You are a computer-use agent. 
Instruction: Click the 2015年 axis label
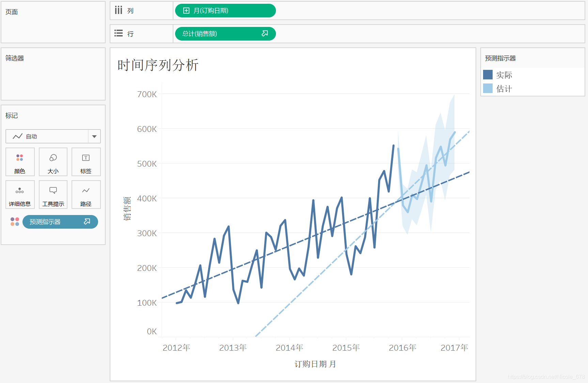346,348
